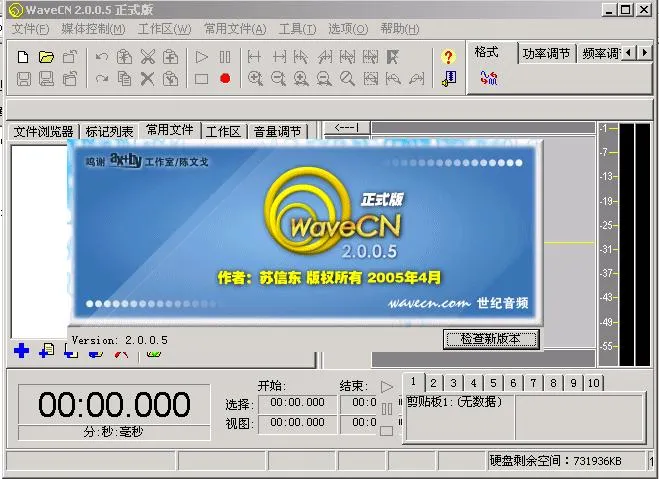Select the 格式 tab
This screenshot has height=479, width=659.
coord(486,53)
